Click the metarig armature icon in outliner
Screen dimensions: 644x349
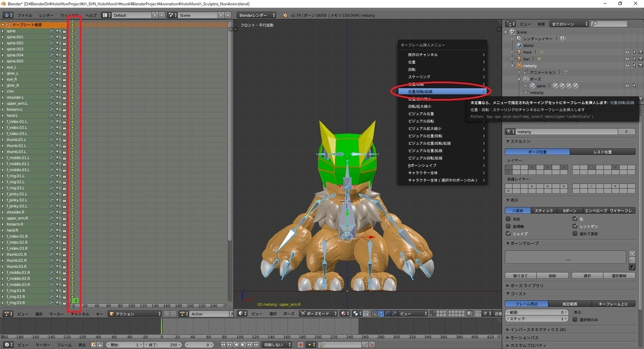(x=518, y=66)
